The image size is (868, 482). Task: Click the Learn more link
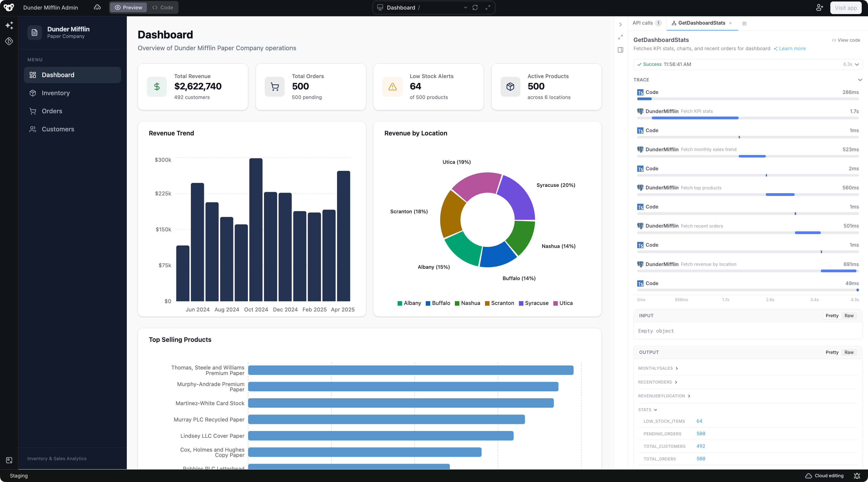click(789, 48)
